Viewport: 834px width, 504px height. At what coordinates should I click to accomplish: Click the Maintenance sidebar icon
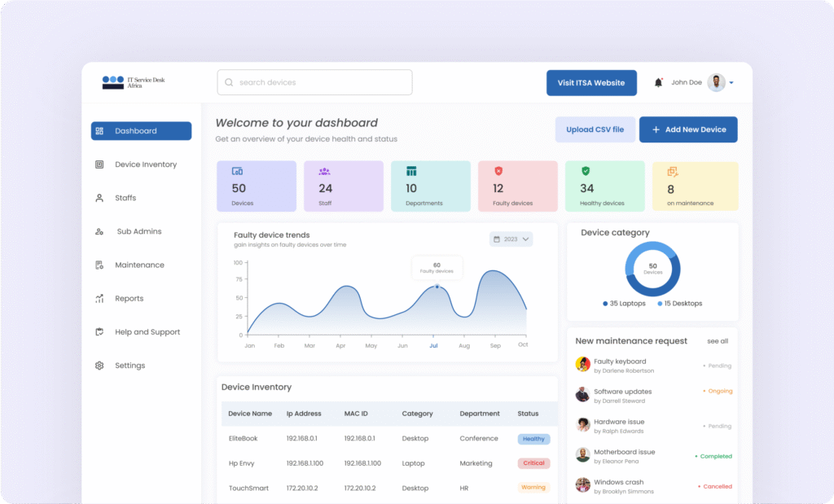tap(99, 265)
